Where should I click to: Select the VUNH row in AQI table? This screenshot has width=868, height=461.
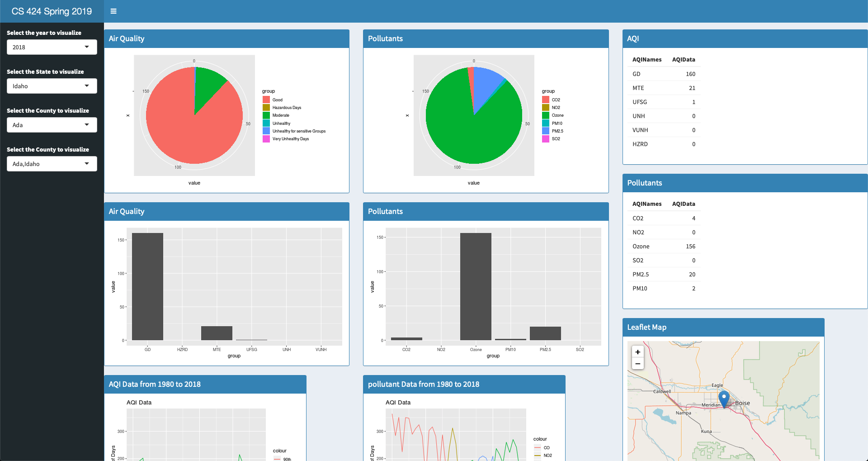click(x=664, y=130)
